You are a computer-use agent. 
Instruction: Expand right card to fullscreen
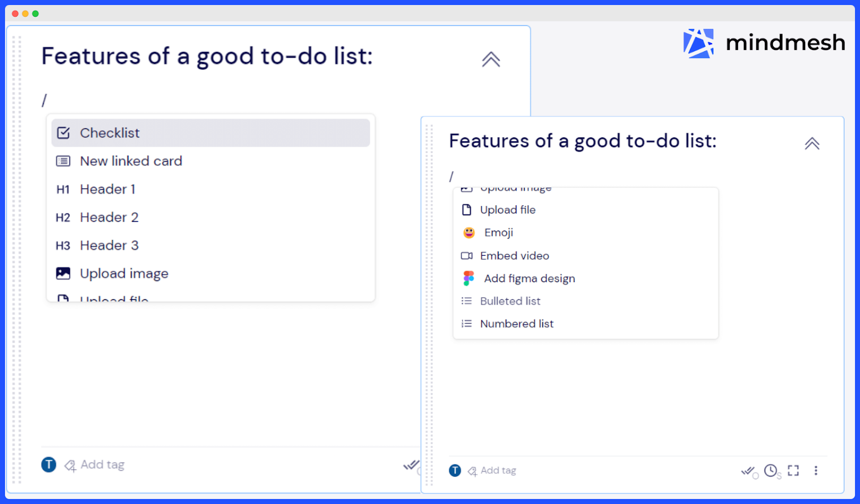[x=793, y=471]
